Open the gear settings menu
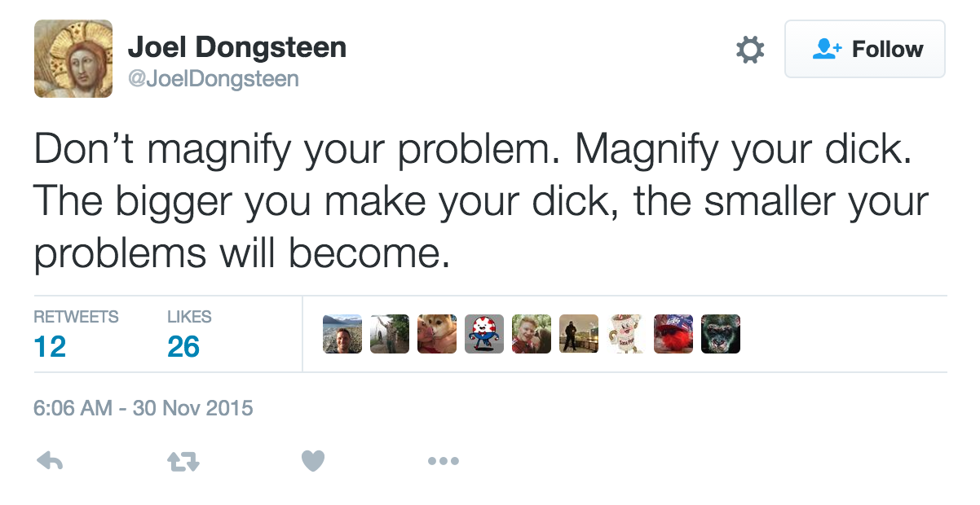This screenshot has width=980, height=505. click(750, 50)
